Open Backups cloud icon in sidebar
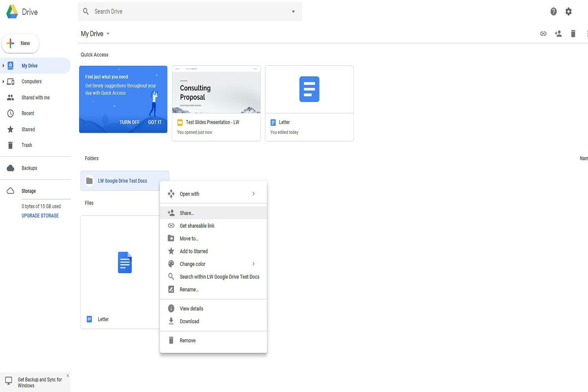Image resolution: width=588 pixels, height=392 pixels. coord(11,168)
